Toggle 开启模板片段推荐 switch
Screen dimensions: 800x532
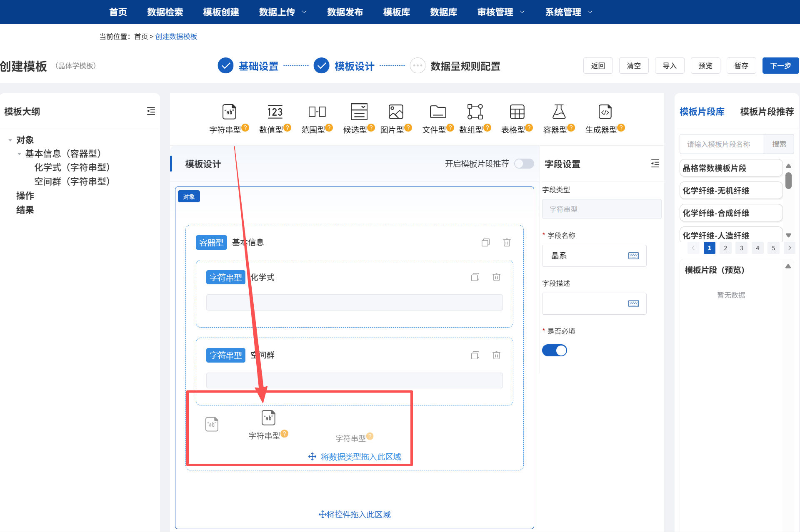tap(524, 164)
